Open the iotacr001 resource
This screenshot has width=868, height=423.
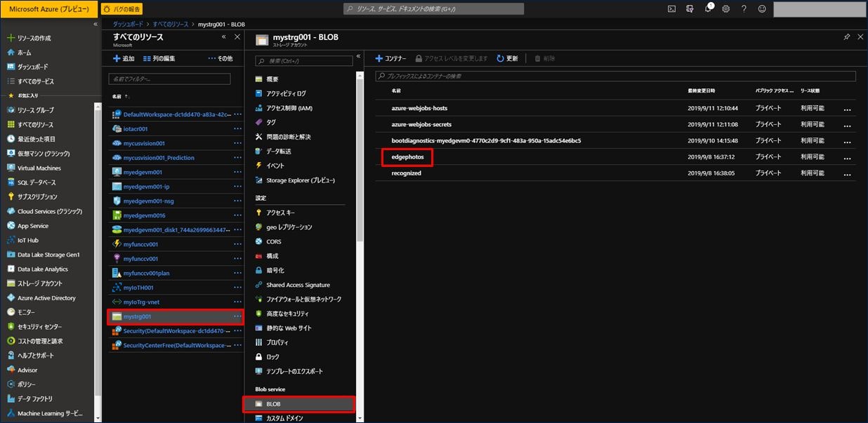point(135,128)
